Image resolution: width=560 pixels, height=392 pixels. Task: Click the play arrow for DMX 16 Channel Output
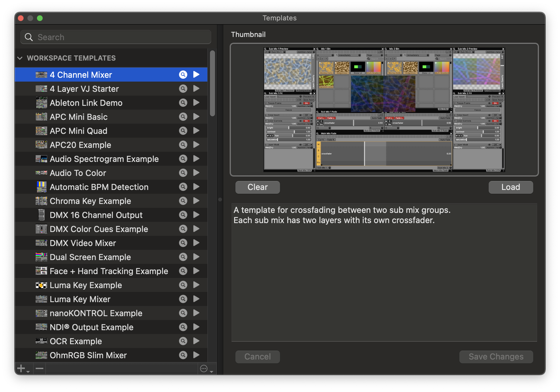(196, 215)
